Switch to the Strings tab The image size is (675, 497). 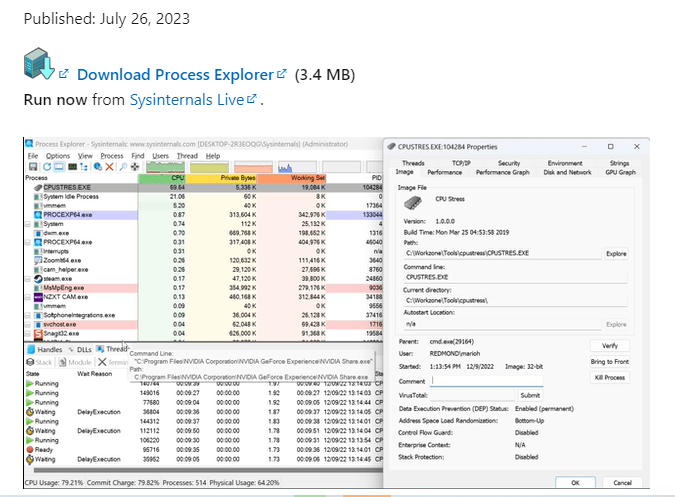coord(619,163)
